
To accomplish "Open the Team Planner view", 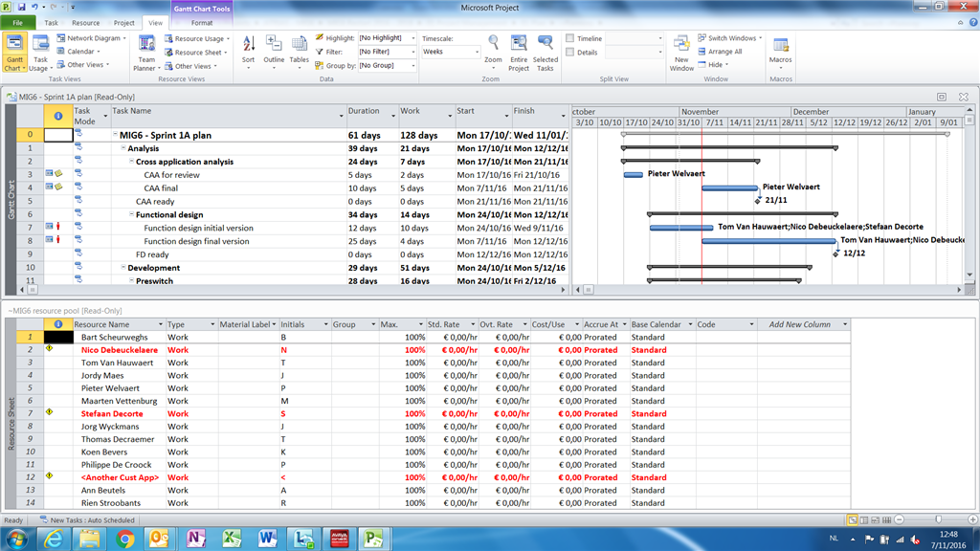I will pyautogui.click(x=146, y=54).
